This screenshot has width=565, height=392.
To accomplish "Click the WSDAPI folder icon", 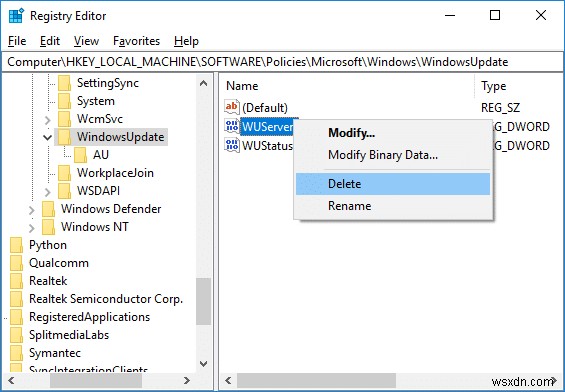I will (x=65, y=191).
